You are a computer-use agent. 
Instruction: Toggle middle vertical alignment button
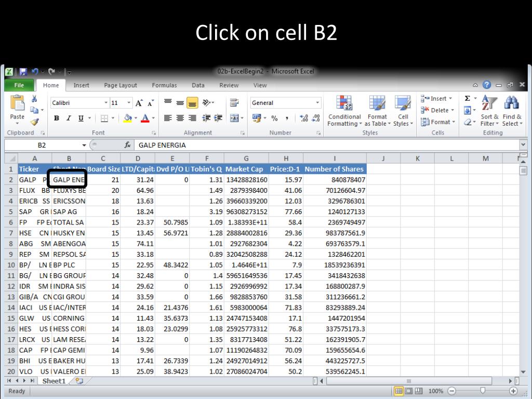pyautogui.click(x=192, y=103)
